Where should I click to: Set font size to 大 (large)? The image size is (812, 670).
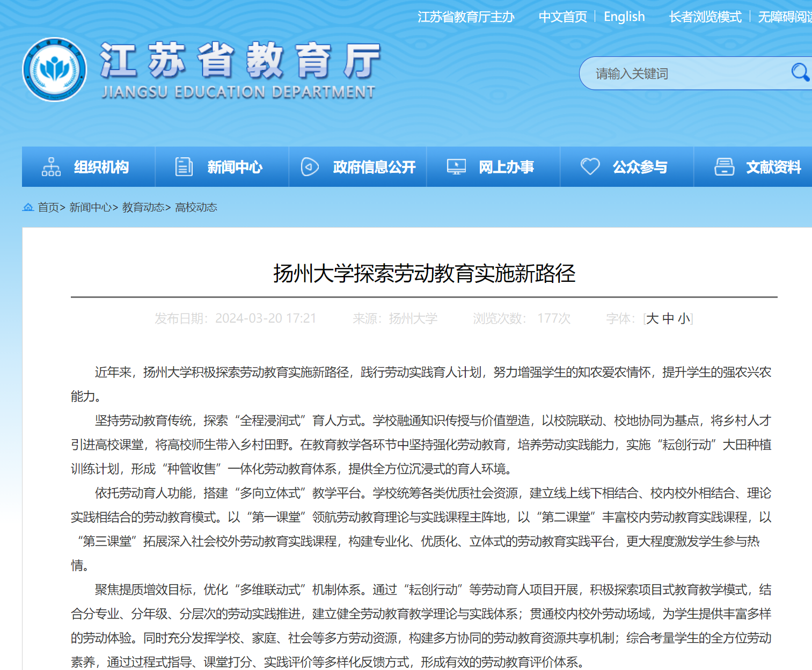[x=652, y=319]
